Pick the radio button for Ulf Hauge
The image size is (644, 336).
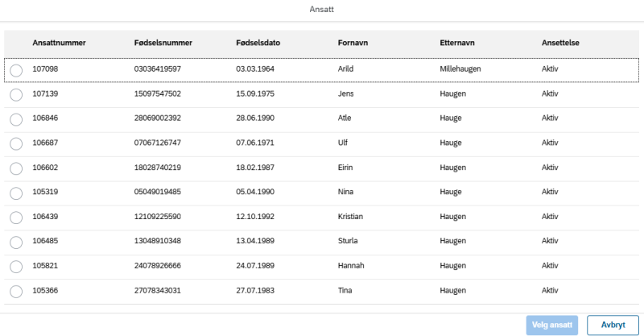click(16, 144)
